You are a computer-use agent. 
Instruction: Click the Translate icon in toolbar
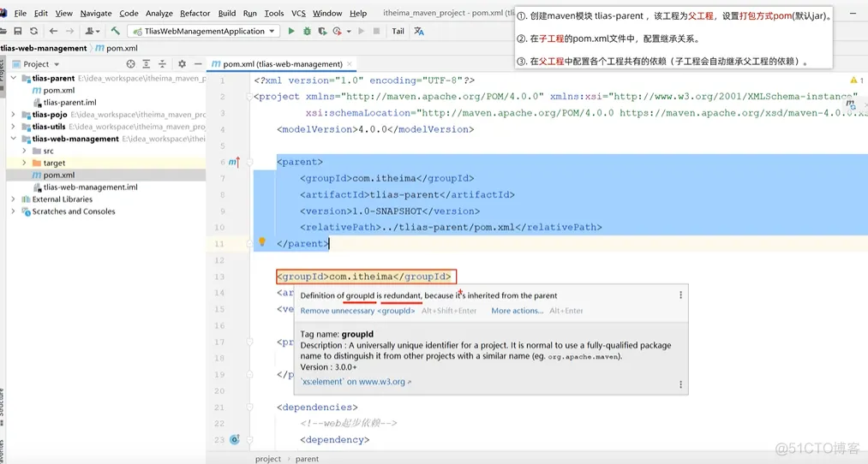419,32
